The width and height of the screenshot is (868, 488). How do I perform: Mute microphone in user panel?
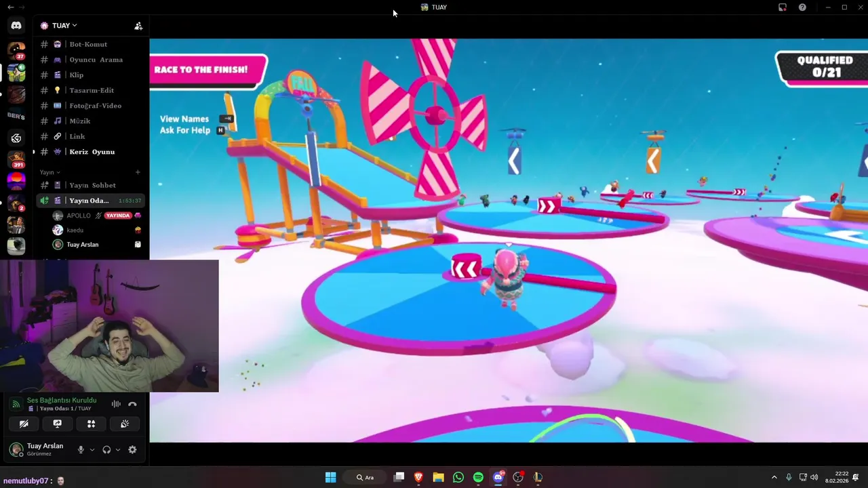click(x=81, y=449)
